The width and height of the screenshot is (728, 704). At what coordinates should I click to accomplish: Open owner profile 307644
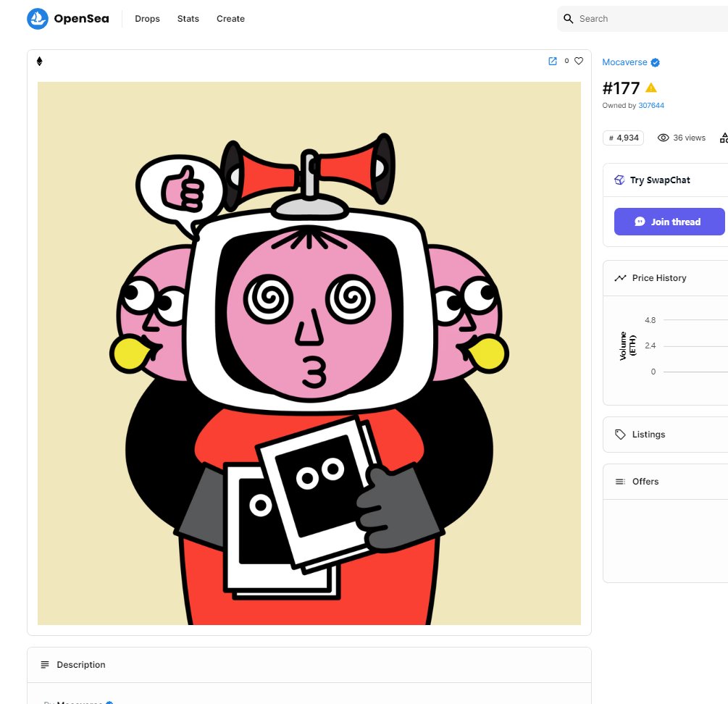click(x=651, y=105)
